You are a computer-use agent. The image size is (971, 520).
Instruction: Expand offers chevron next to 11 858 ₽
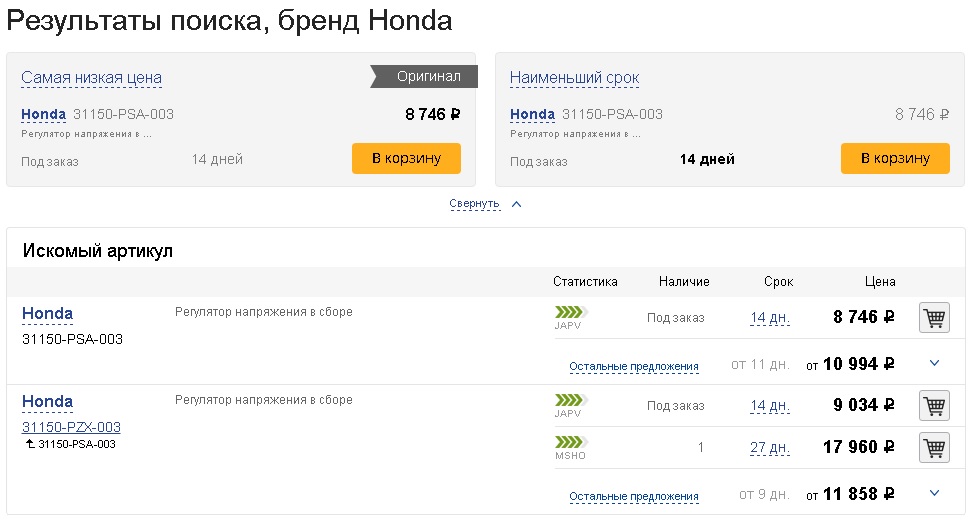(x=935, y=493)
